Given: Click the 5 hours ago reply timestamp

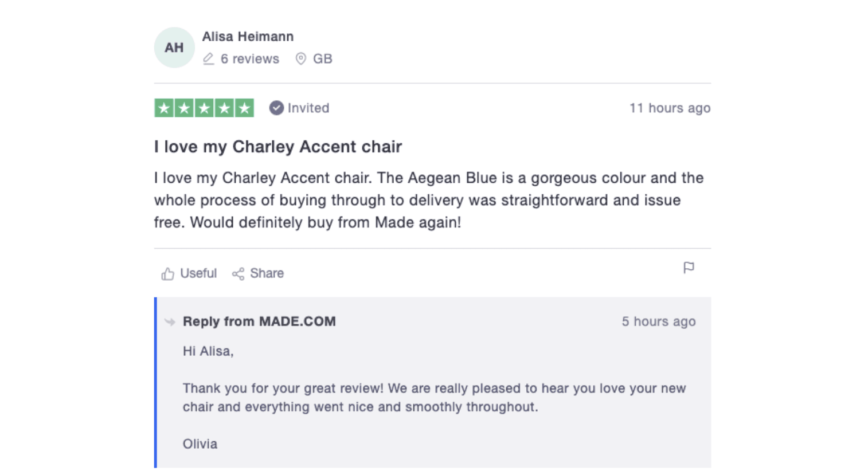Looking at the screenshot, I should 659,321.
